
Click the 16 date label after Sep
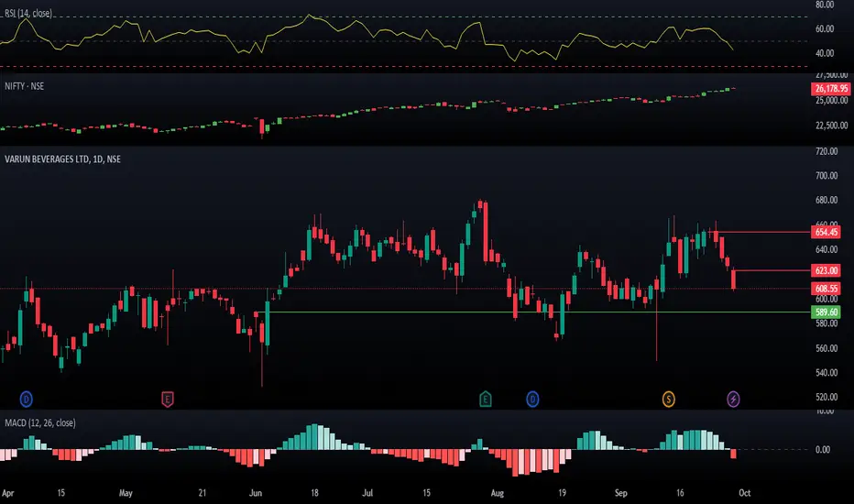coord(680,493)
